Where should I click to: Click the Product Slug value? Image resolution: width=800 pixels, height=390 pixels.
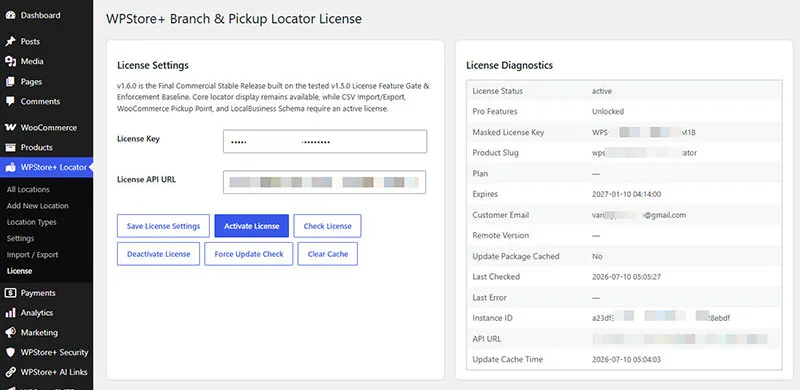coord(644,153)
